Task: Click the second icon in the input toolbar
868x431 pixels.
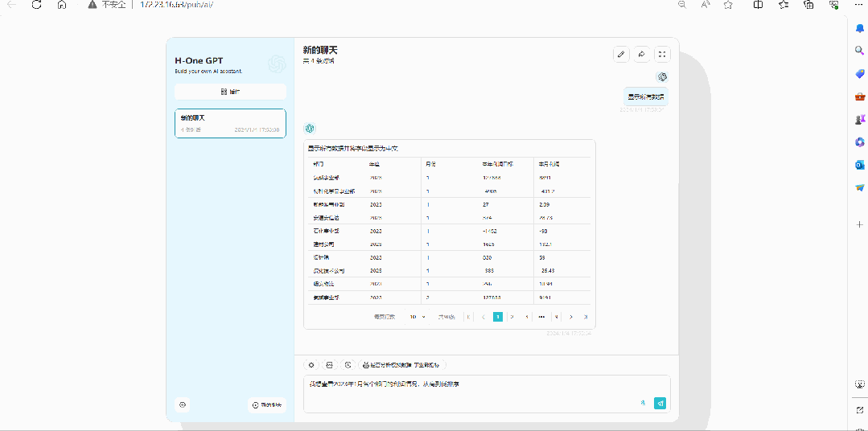Action: click(x=329, y=364)
